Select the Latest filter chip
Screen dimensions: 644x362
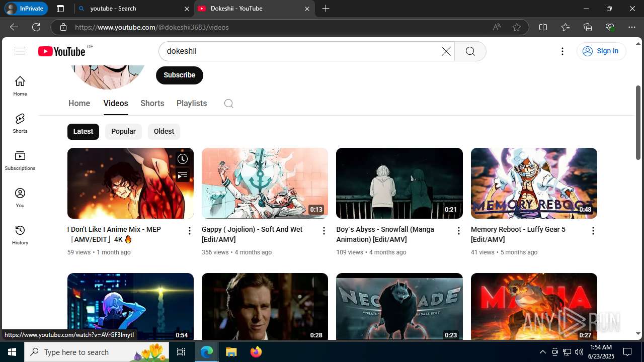pos(83,131)
